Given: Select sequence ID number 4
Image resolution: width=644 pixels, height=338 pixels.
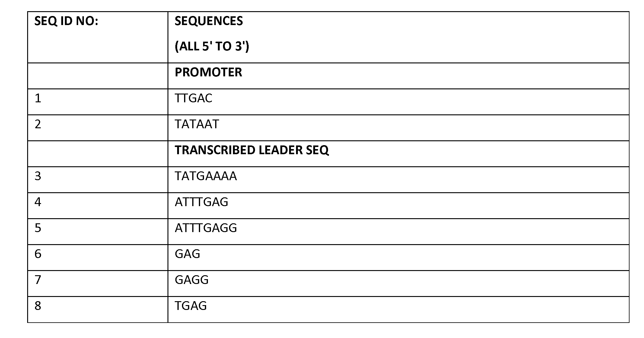Looking at the screenshot, I should point(38,202).
